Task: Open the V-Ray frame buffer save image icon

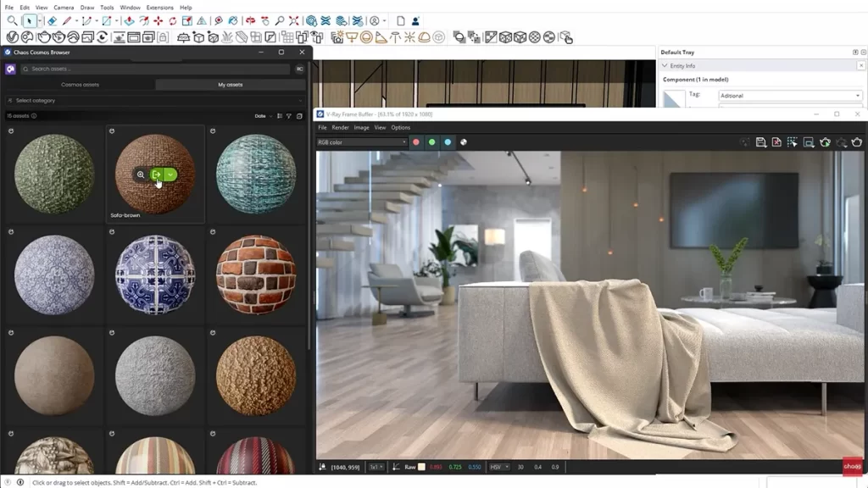Action: click(x=760, y=141)
